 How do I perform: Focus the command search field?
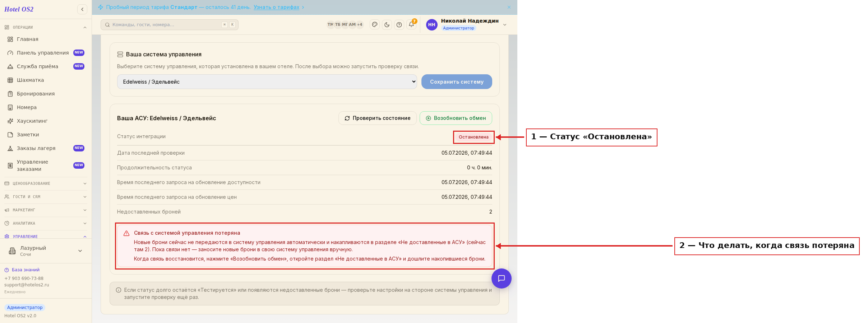(170, 25)
